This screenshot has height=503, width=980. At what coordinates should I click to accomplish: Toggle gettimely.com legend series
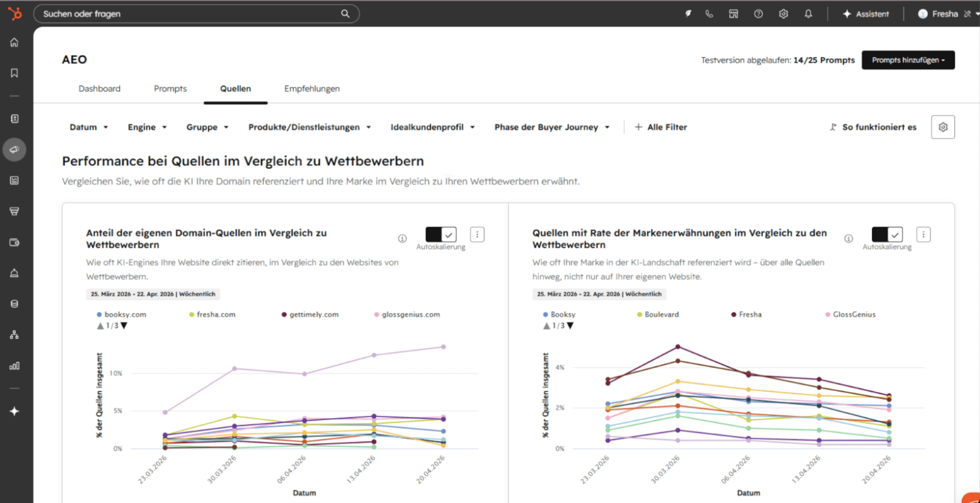pyautogui.click(x=310, y=315)
